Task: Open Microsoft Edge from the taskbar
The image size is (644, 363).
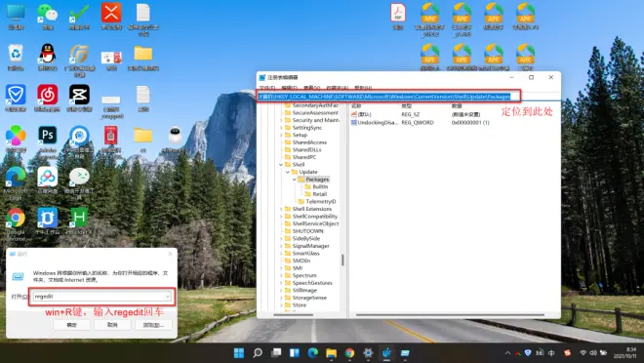Action: [313, 352]
